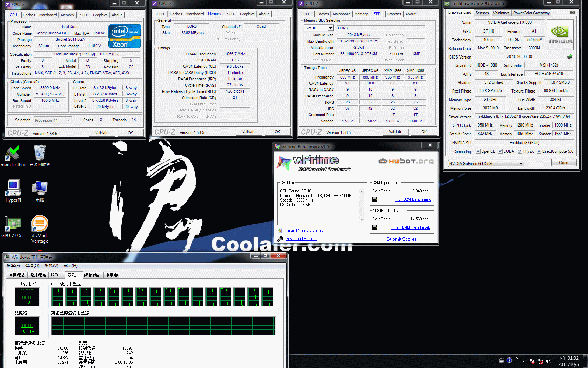Select the Core Speed value 3399.9 MHz
Viewport: 588px width, 368px height.
(x=50, y=88)
